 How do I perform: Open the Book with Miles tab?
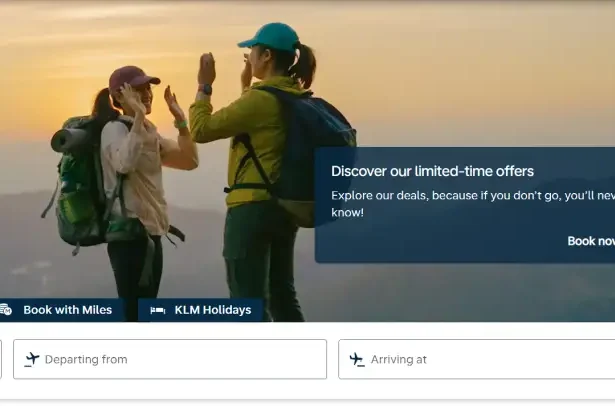pos(66,310)
